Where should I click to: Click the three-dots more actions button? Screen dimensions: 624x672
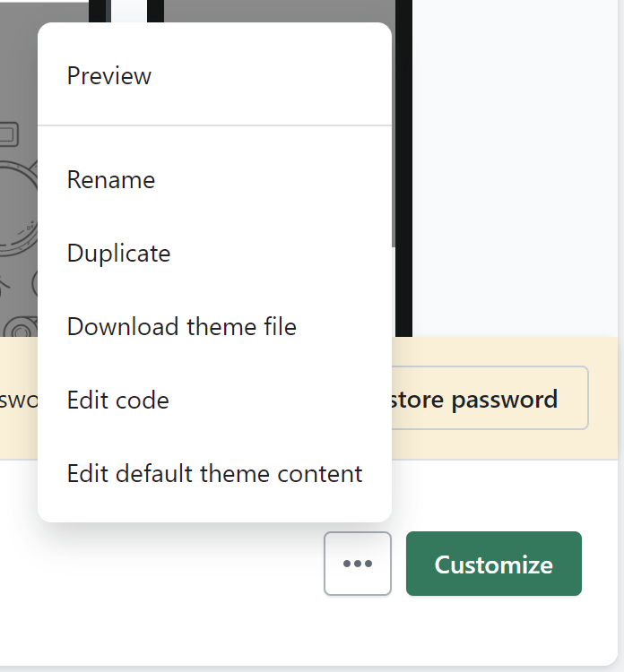(x=358, y=564)
